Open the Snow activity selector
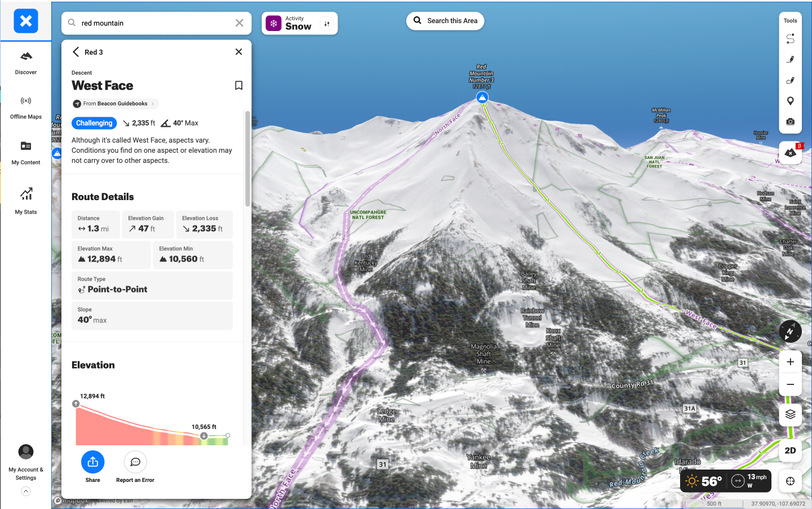This screenshot has width=812, height=509. [299, 24]
